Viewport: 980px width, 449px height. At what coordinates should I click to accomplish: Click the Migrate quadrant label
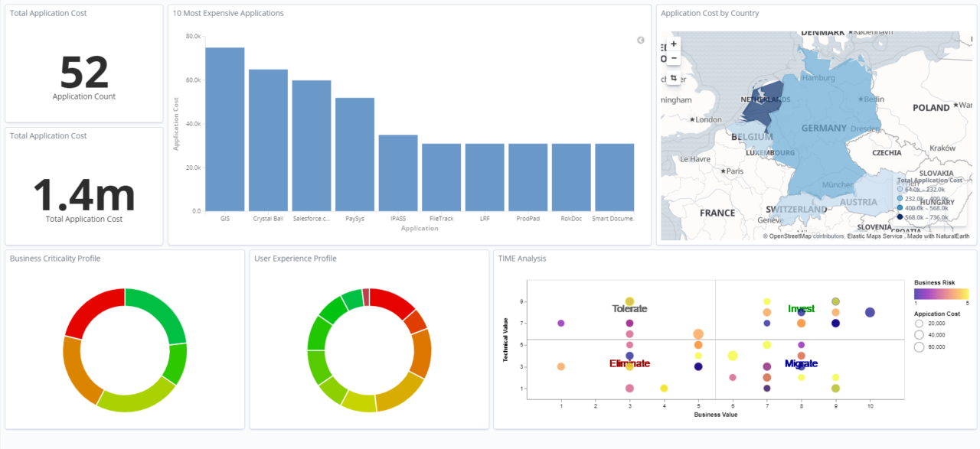[801, 364]
